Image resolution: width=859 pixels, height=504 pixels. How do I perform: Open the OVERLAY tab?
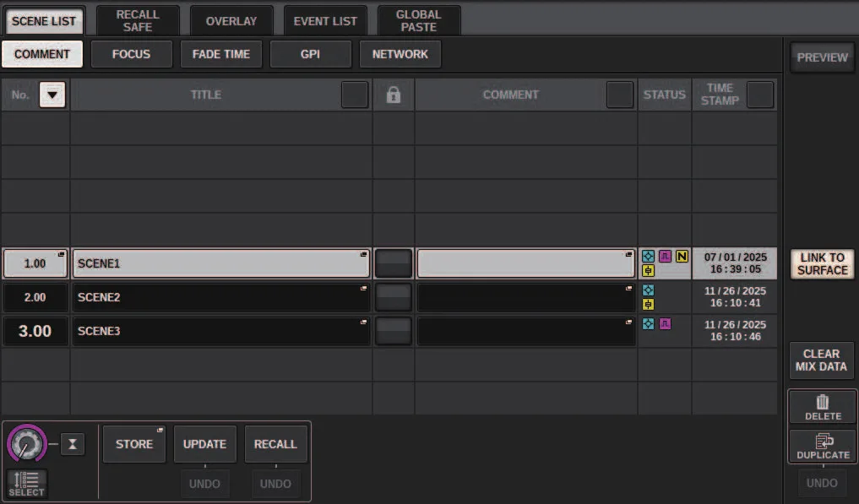(x=231, y=21)
